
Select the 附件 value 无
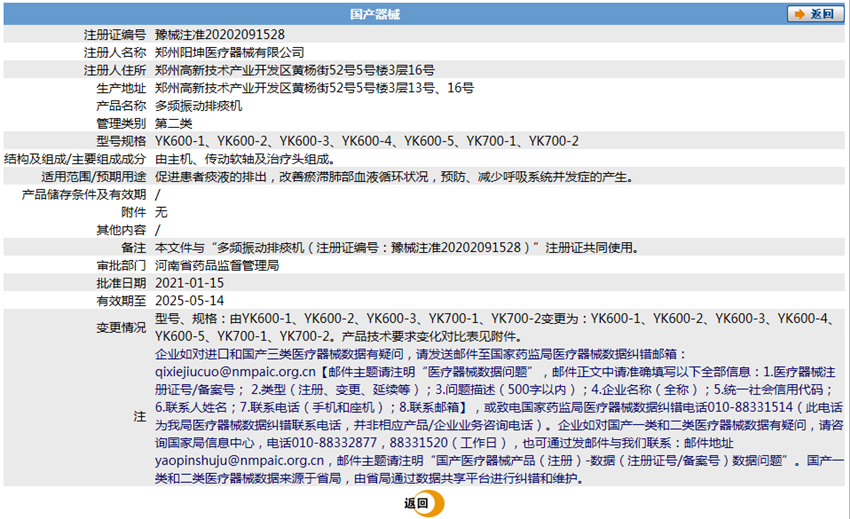click(161, 212)
